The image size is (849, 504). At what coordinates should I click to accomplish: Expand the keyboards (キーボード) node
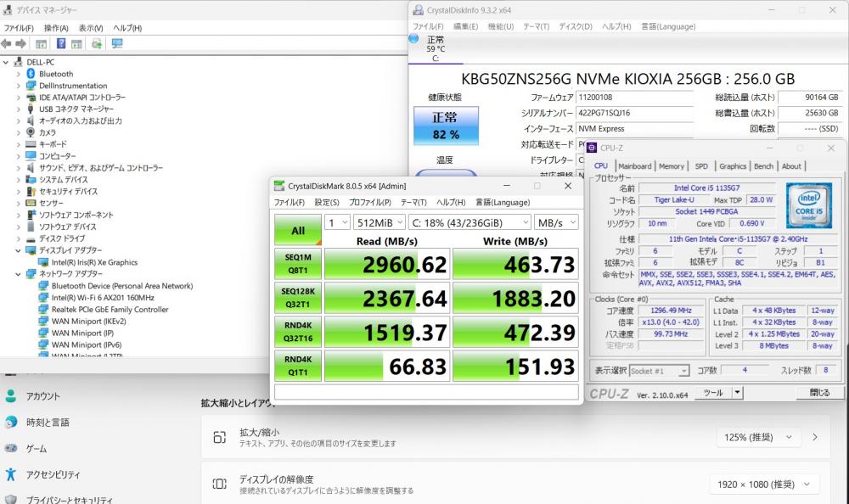point(19,144)
